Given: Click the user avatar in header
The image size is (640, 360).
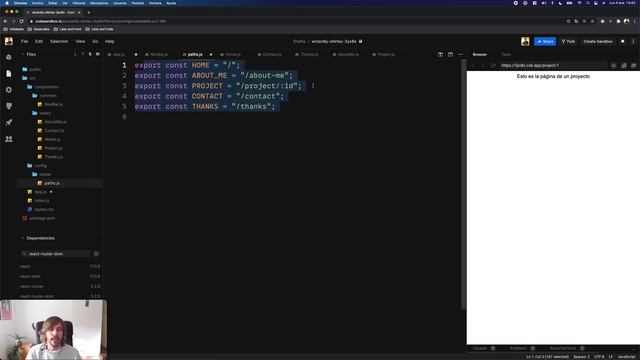Looking at the screenshot, I should (525, 41).
